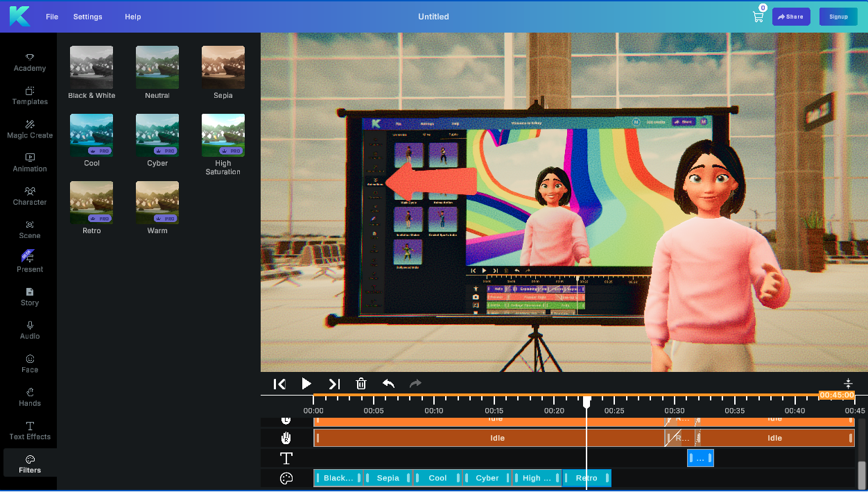The height and width of the screenshot is (492, 868).
Task: Open the Magic Create panel
Action: [x=29, y=130]
